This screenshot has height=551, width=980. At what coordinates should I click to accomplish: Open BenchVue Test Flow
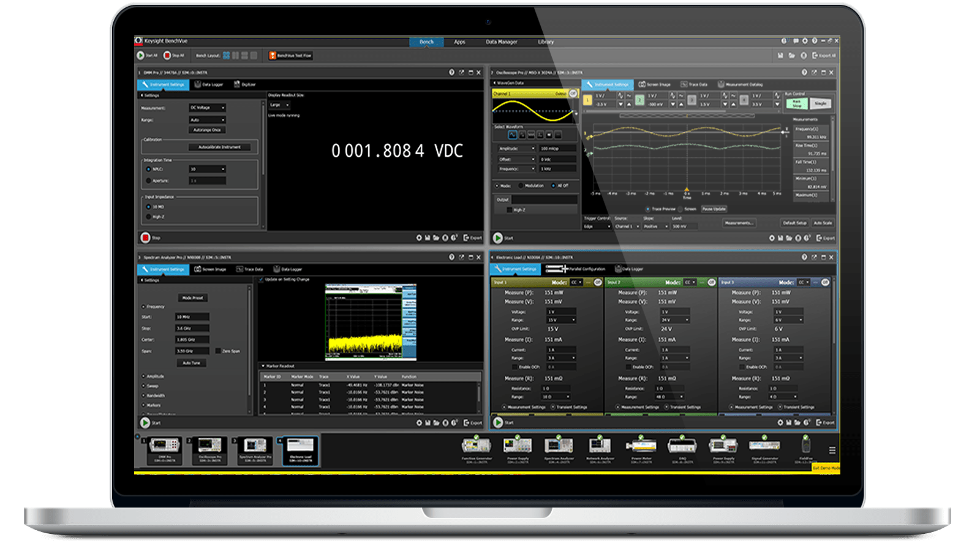click(x=291, y=55)
